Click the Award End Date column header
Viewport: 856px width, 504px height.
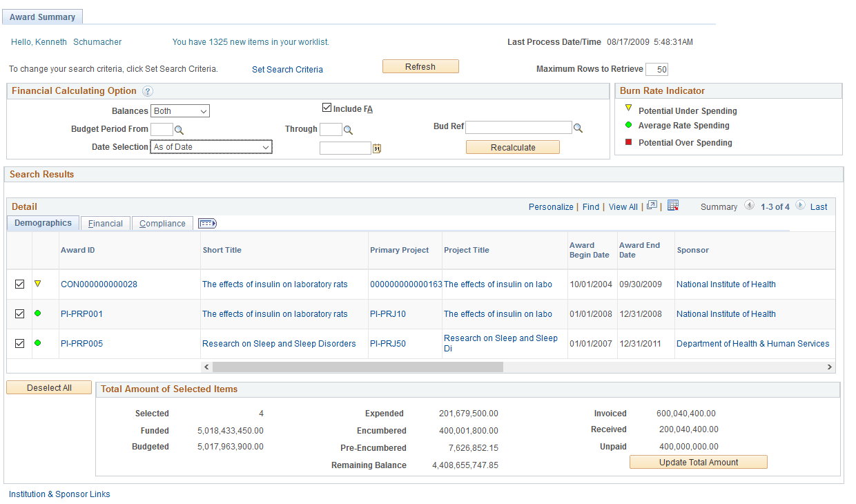[x=640, y=250]
